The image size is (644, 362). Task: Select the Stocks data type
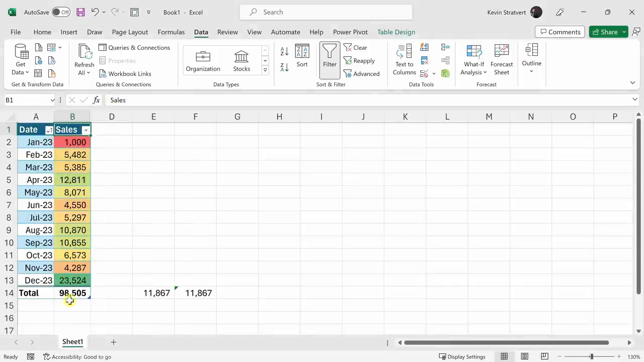point(242,61)
